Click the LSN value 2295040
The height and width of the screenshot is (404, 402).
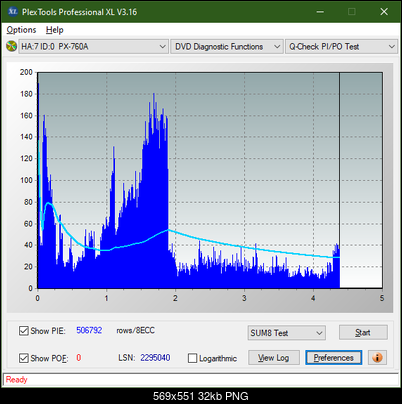(155, 358)
